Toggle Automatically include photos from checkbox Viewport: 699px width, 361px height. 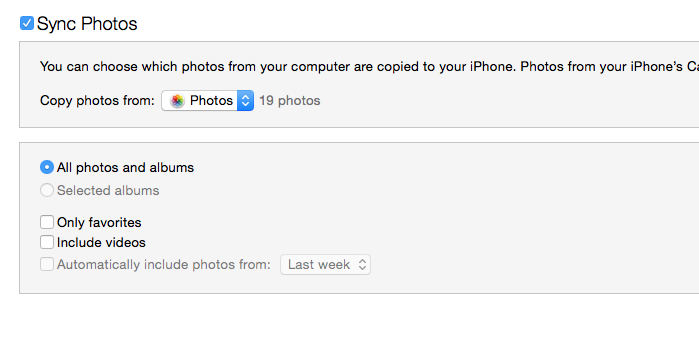click(x=47, y=264)
